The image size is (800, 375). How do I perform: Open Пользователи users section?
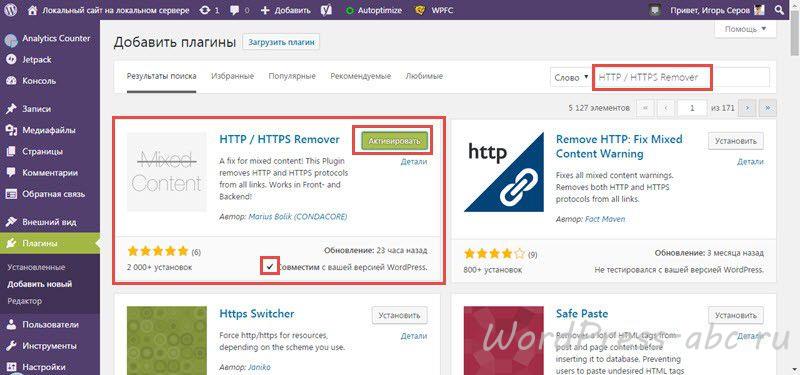[x=50, y=324]
